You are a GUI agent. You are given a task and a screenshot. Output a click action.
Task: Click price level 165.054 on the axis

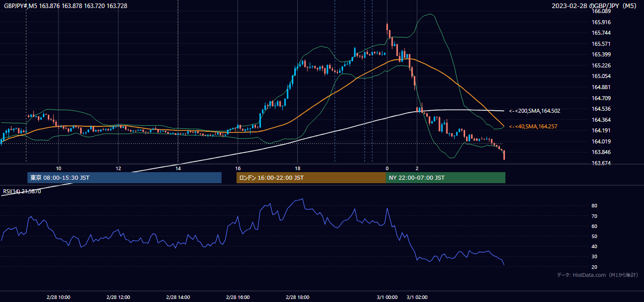(601, 76)
